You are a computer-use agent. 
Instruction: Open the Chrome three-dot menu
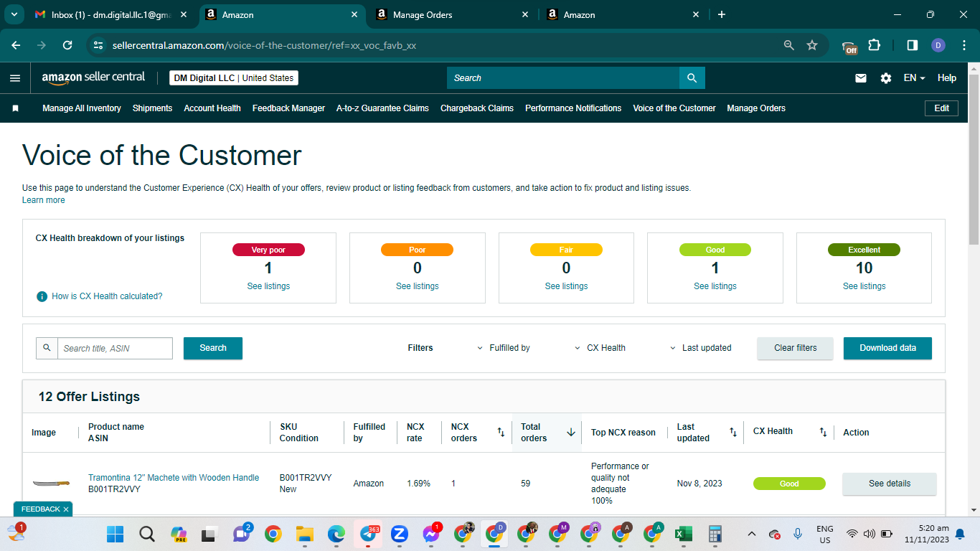[x=963, y=45]
